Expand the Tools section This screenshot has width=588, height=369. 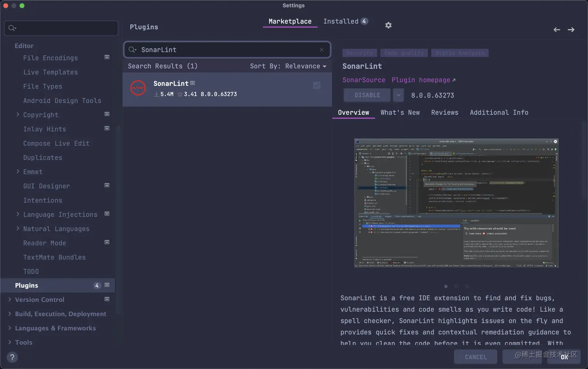coord(9,342)
